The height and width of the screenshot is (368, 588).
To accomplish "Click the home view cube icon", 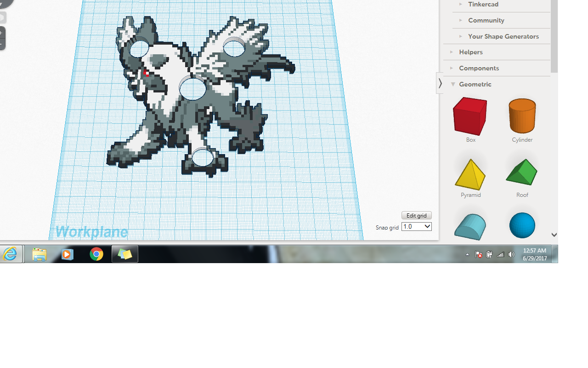I will 2,17.
